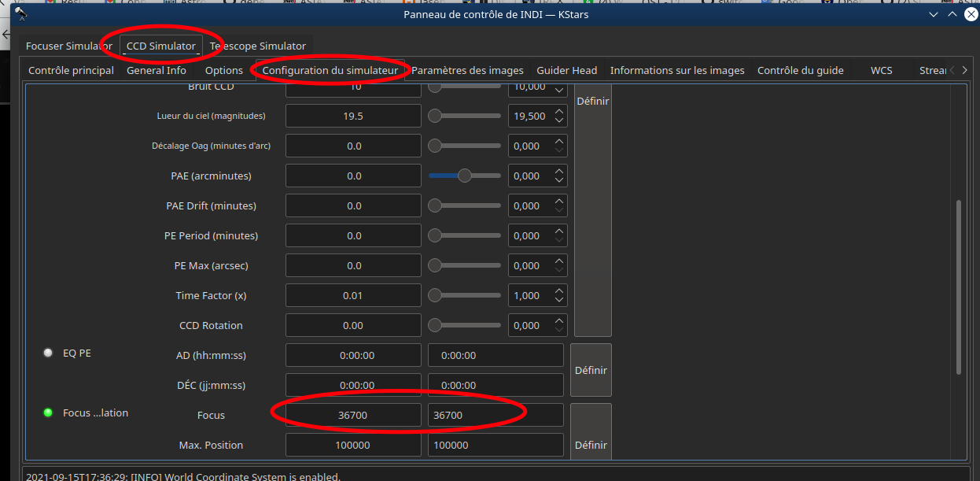Adjust the PAE (arcminutes) slider
This screenshot has width=980, height=481.
click(464, 176)
